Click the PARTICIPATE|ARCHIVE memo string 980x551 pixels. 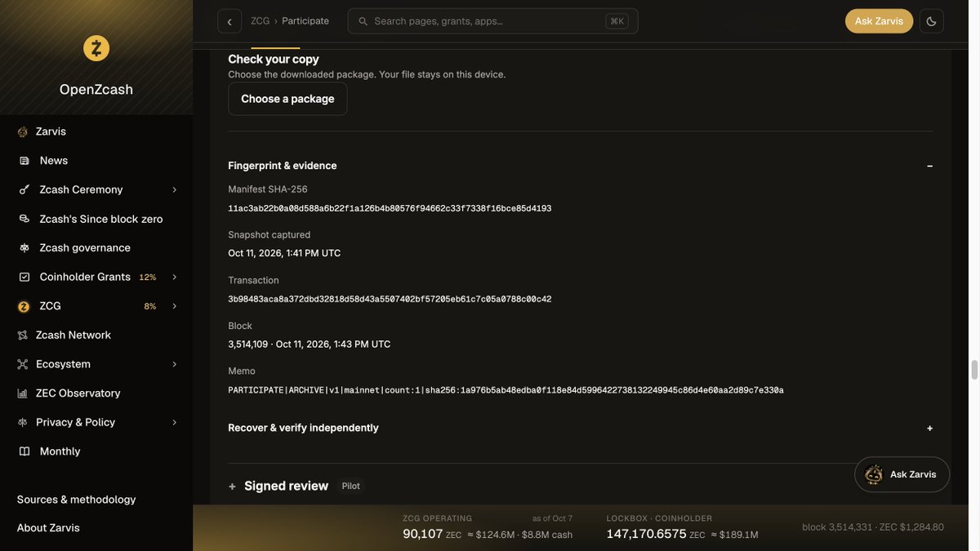click(x=506, y=390)
